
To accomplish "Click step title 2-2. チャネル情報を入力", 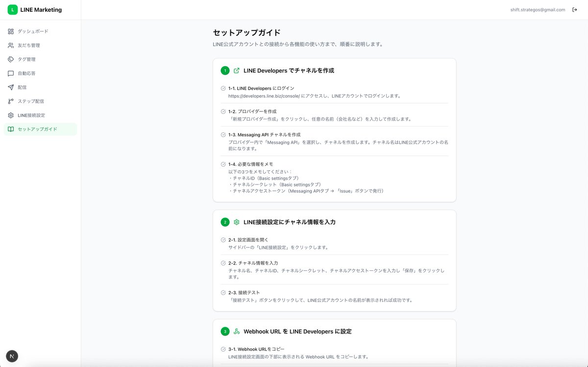I will 253,263.
